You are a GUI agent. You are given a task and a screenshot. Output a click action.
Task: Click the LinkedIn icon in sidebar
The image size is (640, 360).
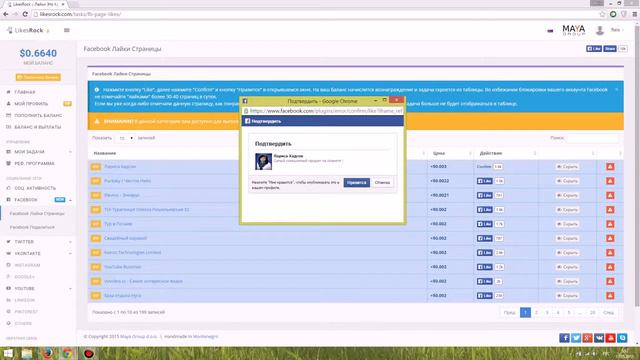pyautogui.click(x=9, y=300)
